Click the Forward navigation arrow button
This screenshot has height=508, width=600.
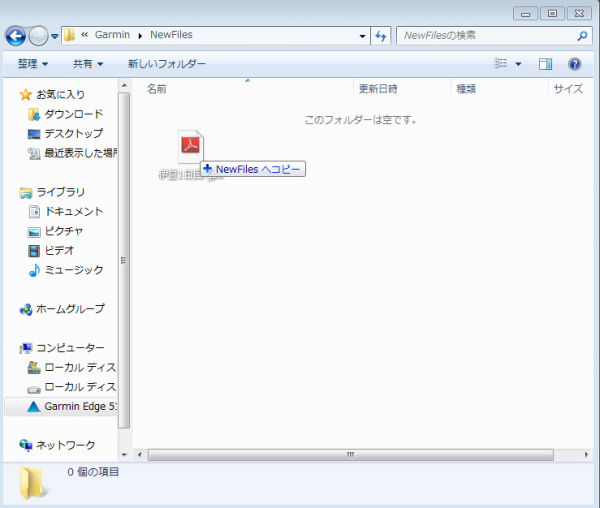click(39, 36)
